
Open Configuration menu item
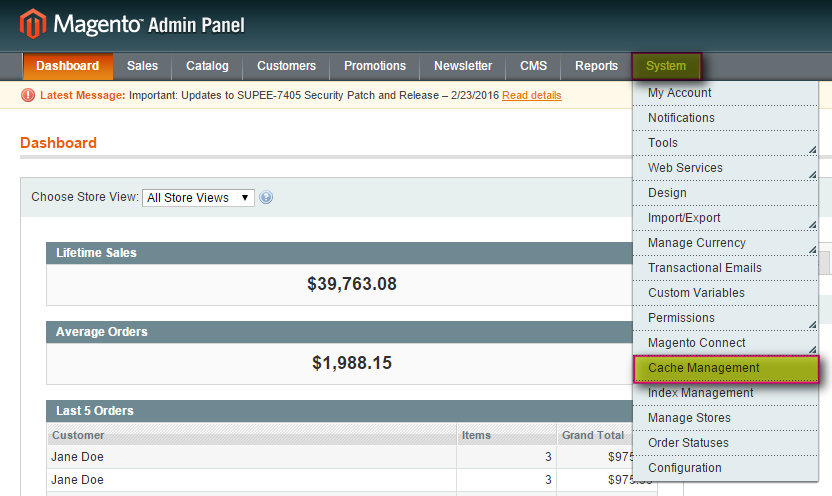click(x=725, y=468)
